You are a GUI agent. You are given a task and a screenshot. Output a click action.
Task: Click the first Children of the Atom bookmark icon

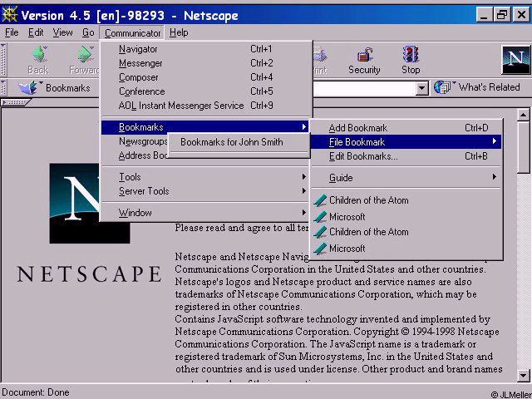pos(320,200)
